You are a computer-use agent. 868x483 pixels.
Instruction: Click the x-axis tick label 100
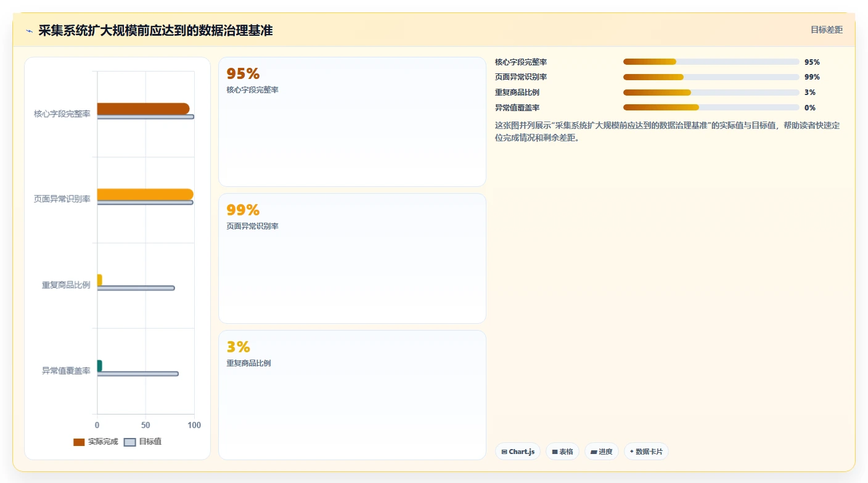(194, 426)
